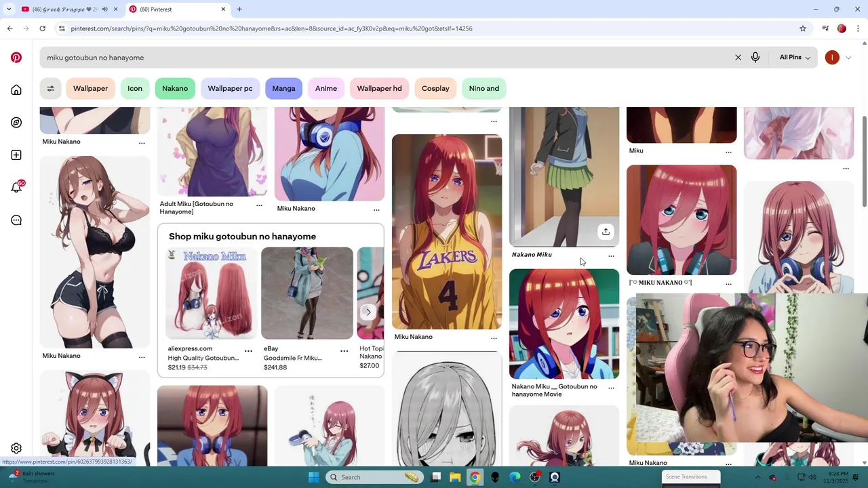
Task: Select the Nino and filter chip
Action: pyautogui.click(x=484, y=89)
